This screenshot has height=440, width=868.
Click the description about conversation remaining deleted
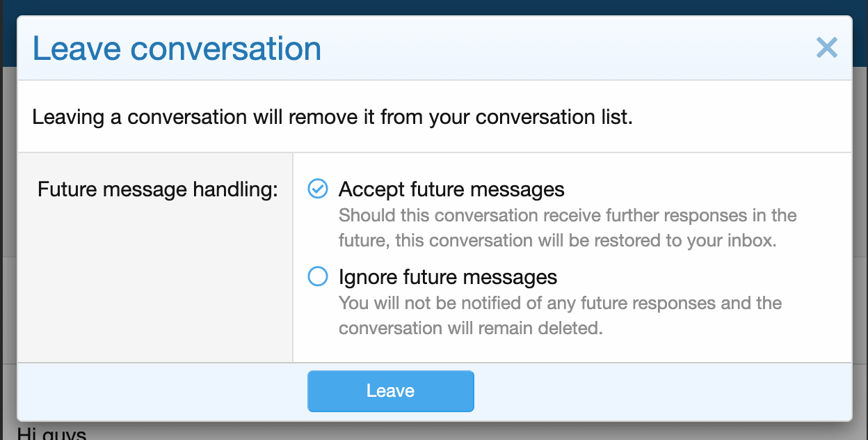(x=560, y=315)
